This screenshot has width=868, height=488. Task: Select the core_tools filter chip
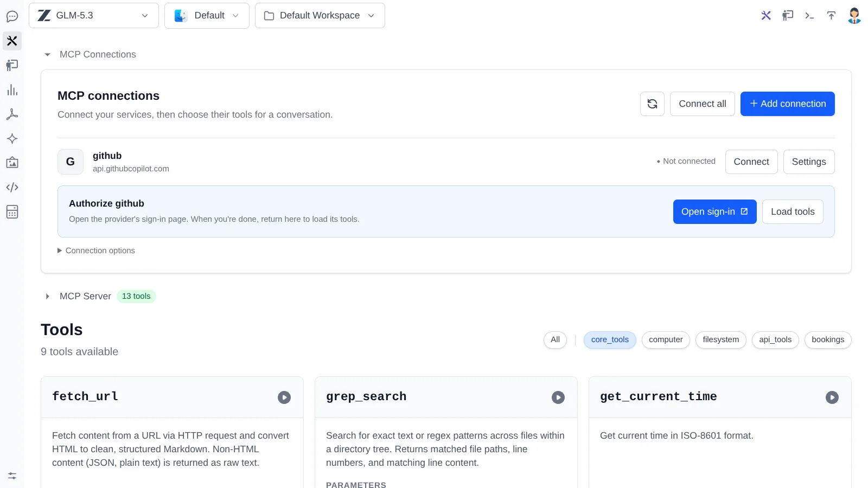610,340
